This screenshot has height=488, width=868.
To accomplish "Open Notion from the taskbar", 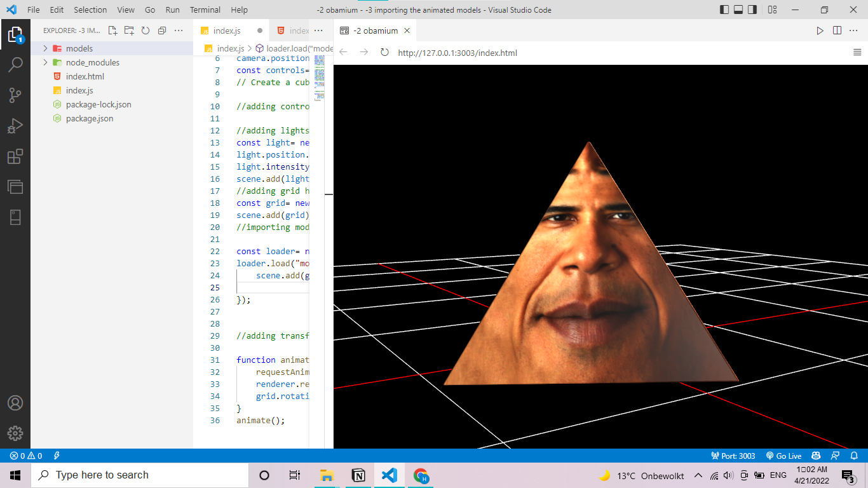I will tap(358, 475).
